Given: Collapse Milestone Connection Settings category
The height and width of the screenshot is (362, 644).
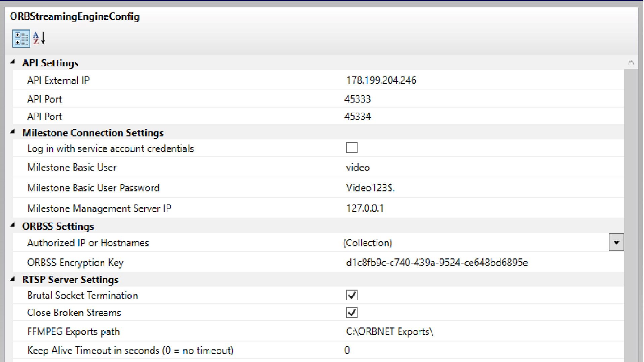Looking at the screenshot, I should 13,132.
